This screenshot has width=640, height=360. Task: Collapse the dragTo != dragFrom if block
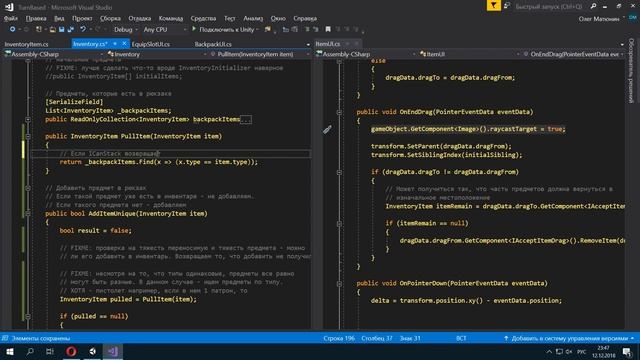click(x=339, y=172)
